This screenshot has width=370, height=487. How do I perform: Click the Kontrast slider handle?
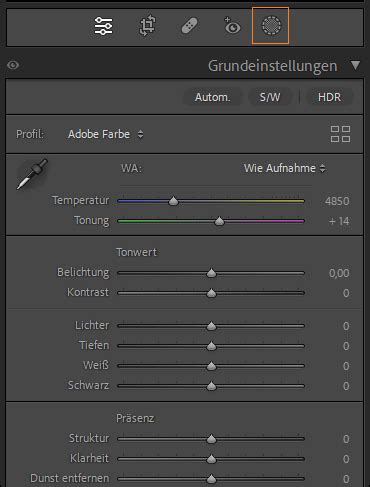211,293
